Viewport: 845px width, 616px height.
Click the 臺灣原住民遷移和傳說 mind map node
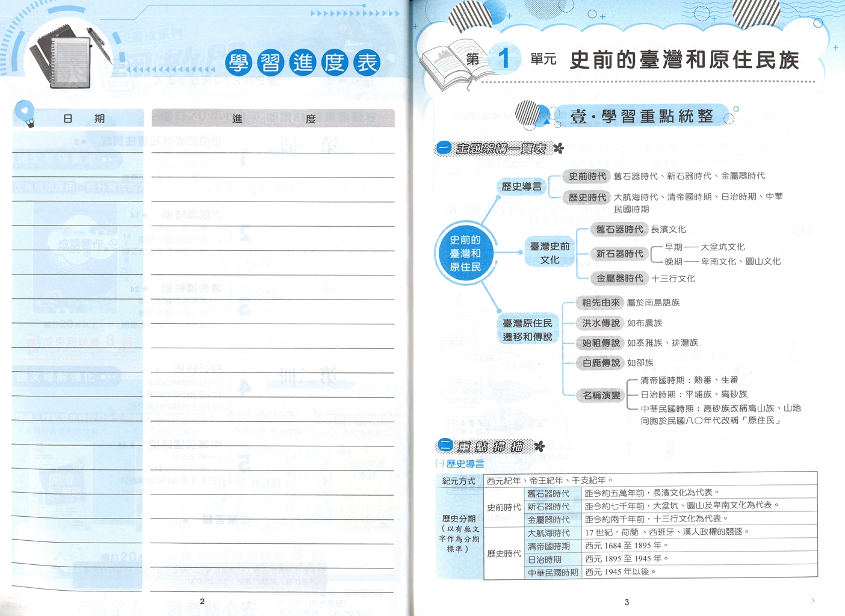pyautogui.click(x=527, y=330)
